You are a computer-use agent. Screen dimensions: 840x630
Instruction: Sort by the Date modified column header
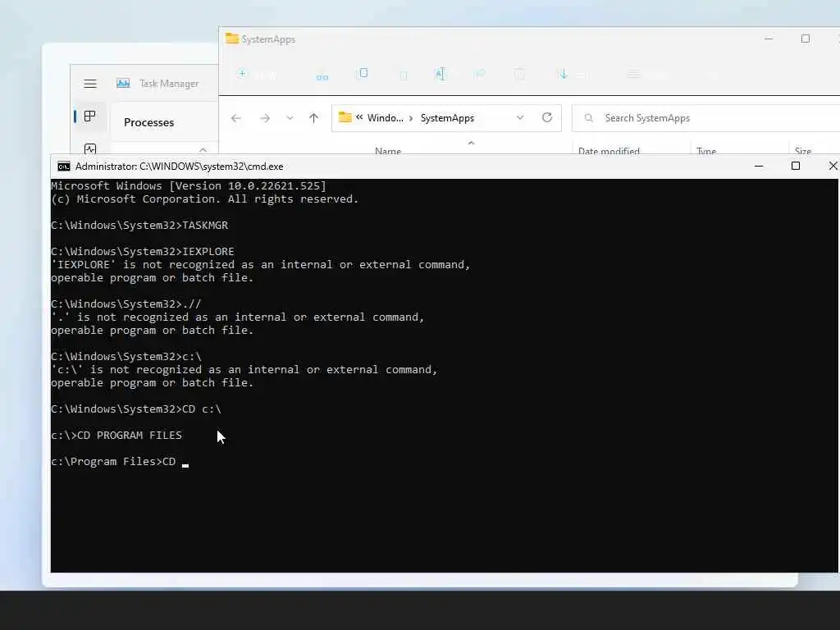(x=609, y=151)
